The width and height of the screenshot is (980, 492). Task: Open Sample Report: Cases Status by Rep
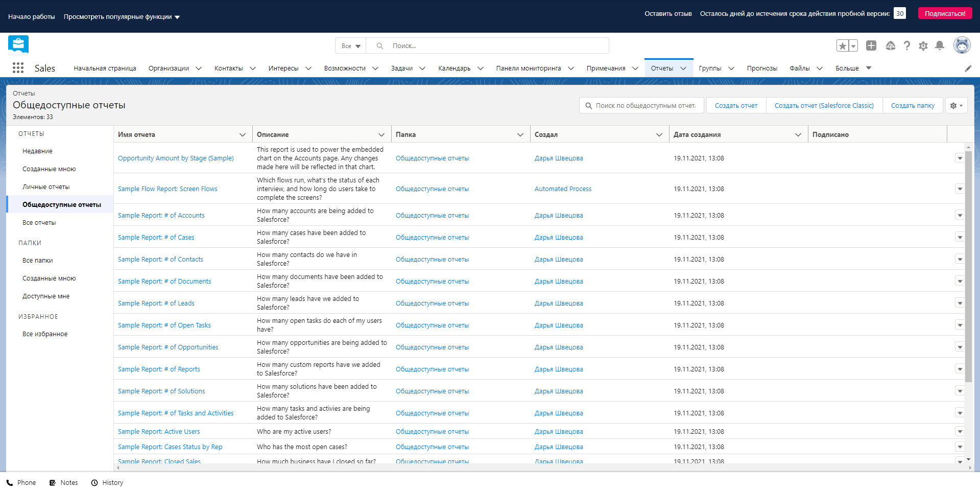pos(170,447)
